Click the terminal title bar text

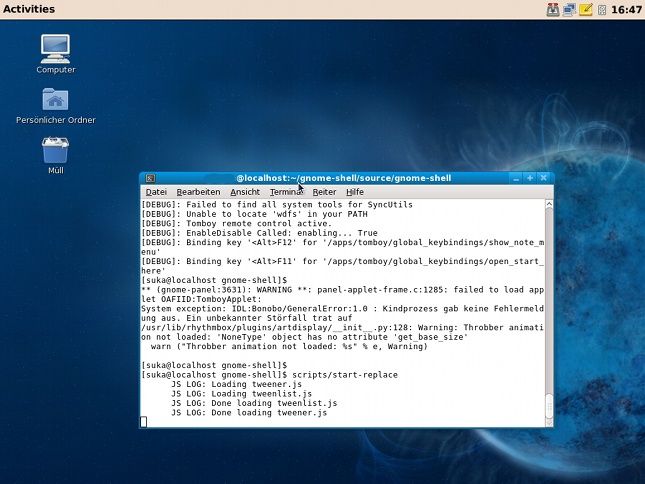click(x=343, y=178)
